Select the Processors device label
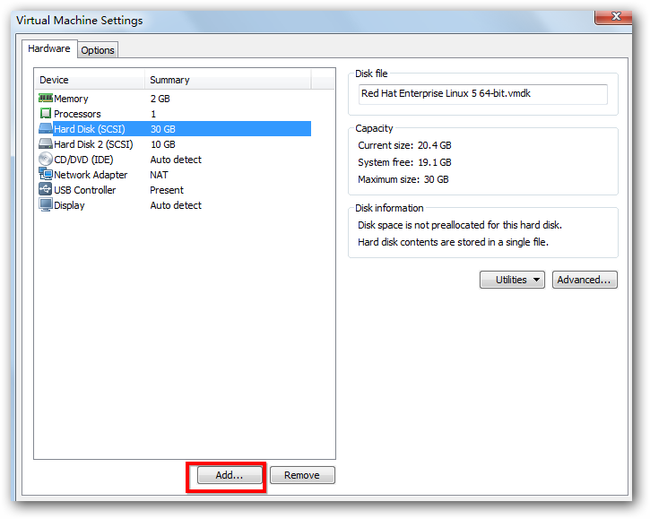The height and width of the screenshot is (519, 650). coord(77,114)
